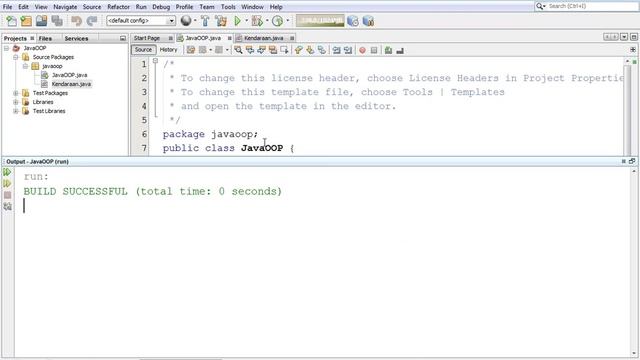Click Find Previous Occurrence icon
The image size is (640, 360).
tap(250, 50)
